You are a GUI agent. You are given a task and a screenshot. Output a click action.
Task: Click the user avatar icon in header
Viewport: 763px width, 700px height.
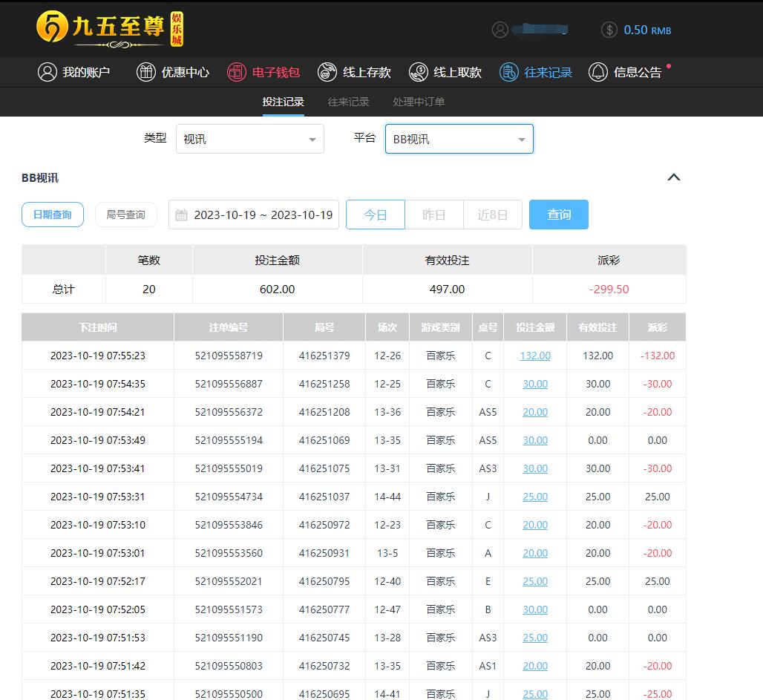click(500, 30)
